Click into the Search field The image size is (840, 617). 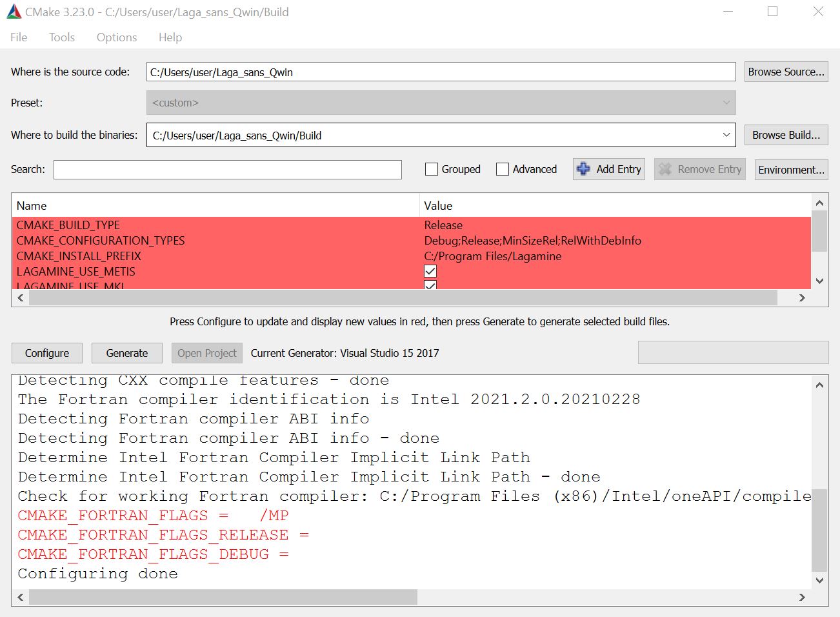228,169
